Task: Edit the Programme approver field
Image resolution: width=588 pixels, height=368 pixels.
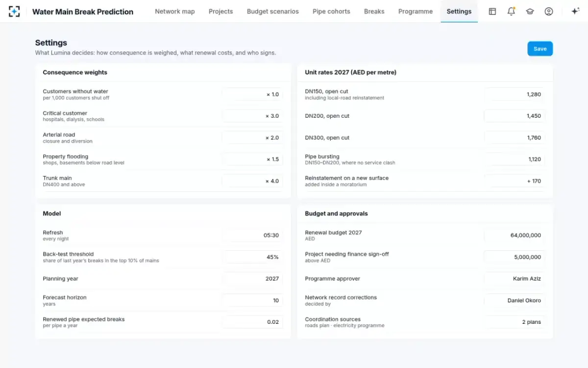Action: coord(514,279)
